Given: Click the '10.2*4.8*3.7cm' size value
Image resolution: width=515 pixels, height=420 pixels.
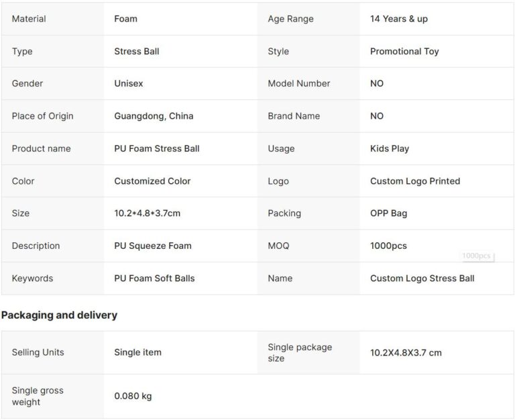Looking at the screenshot, I should (x=147, y=213).
